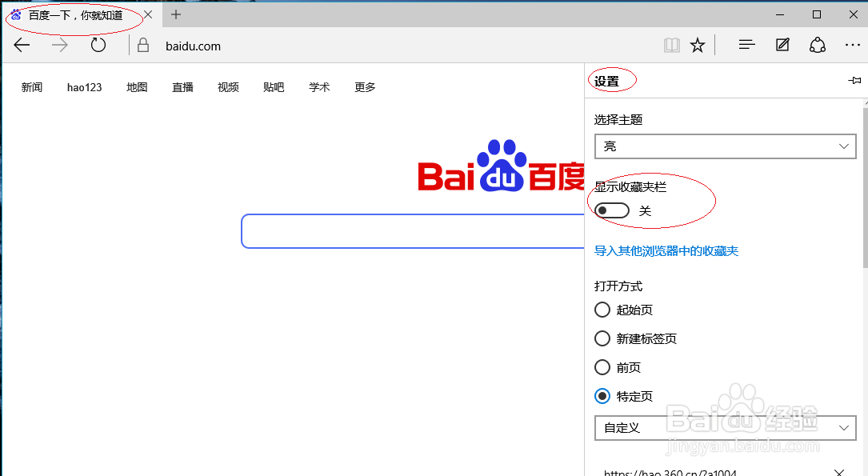Add page to favorites with star icon

click(x=698, y=45)
